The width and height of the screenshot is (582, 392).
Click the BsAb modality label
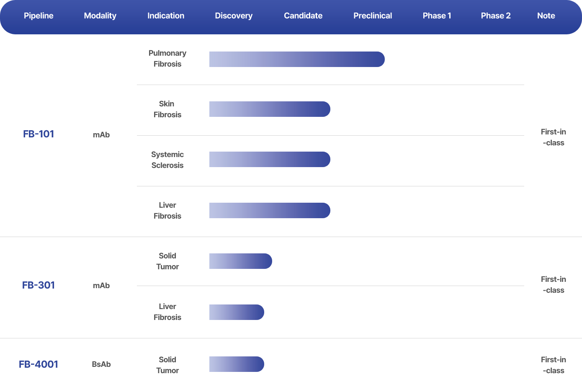(x=101, y=364)
